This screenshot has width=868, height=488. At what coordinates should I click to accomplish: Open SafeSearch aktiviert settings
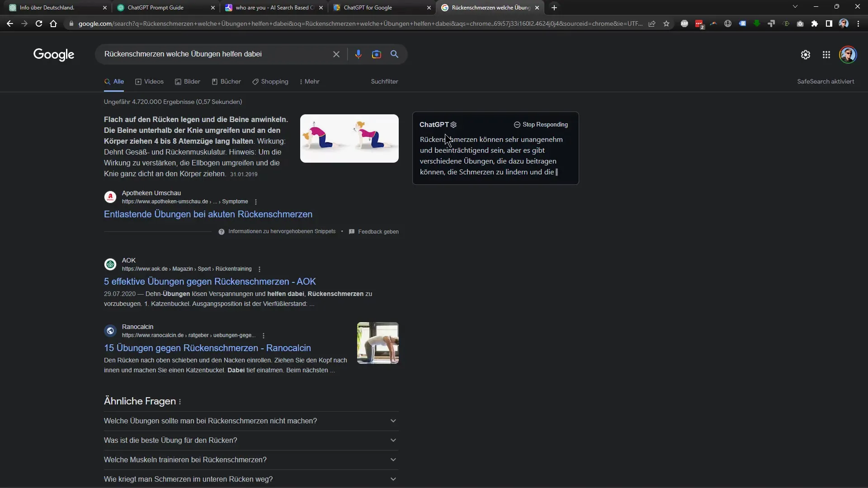826,82
